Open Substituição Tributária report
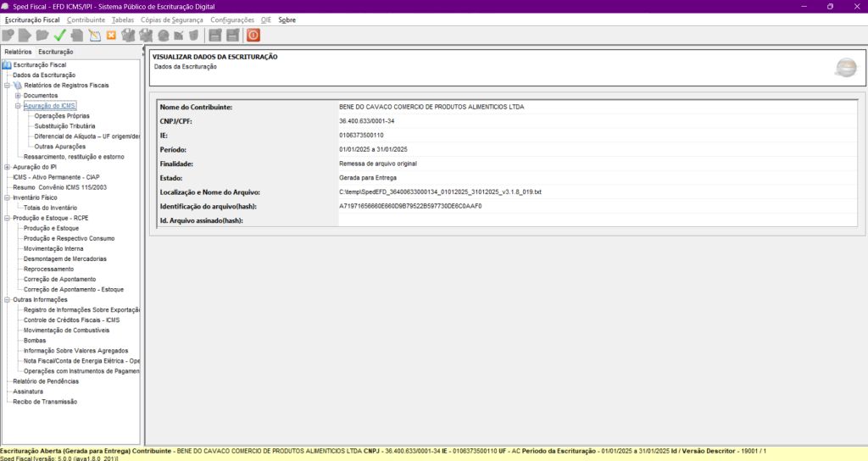This screenshot has height=461, width=868. click(64, 126)
